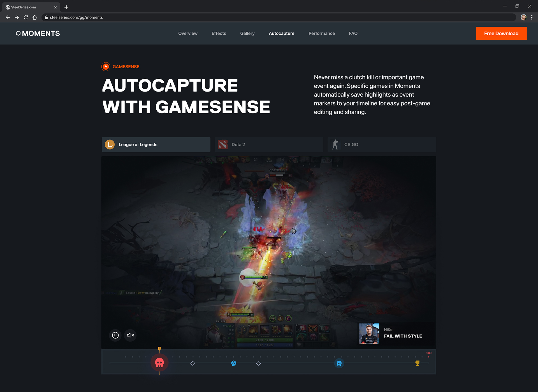
Task: Open the FAQ nav link
Action: click(353, 33)
